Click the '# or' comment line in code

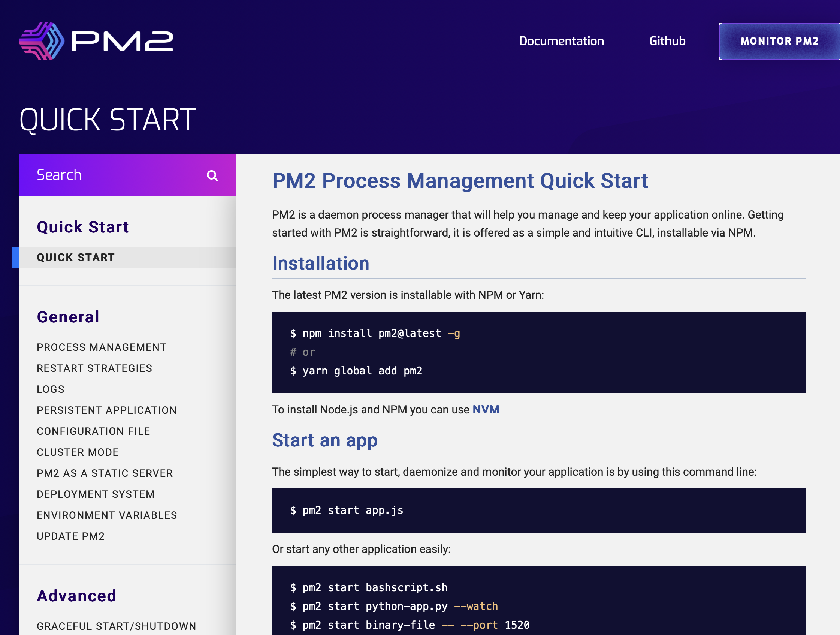tap(303, 352)
